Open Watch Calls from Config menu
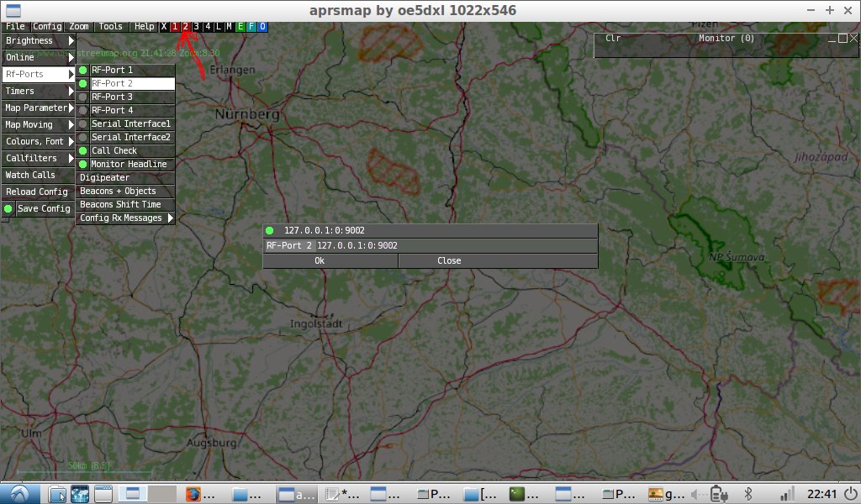This screenshot has height=504, width=861. point(39,175)
